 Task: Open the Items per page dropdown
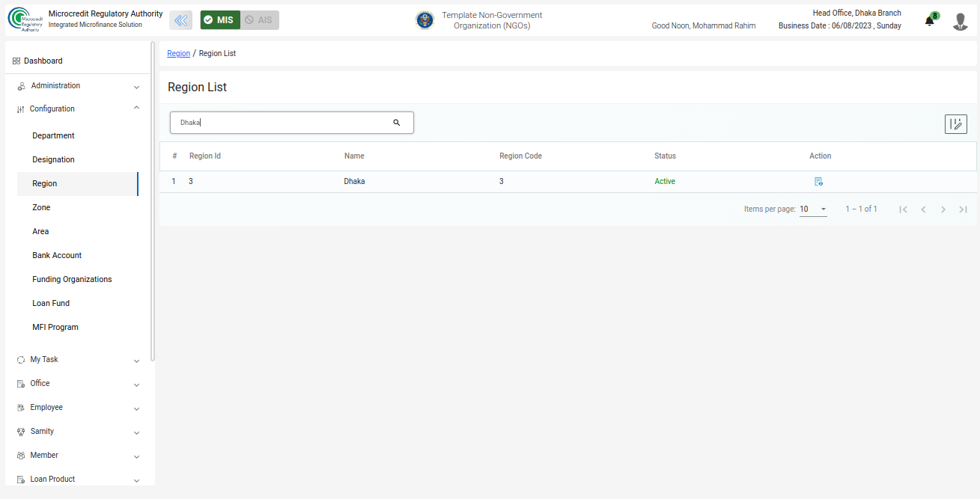click(813, 209)
